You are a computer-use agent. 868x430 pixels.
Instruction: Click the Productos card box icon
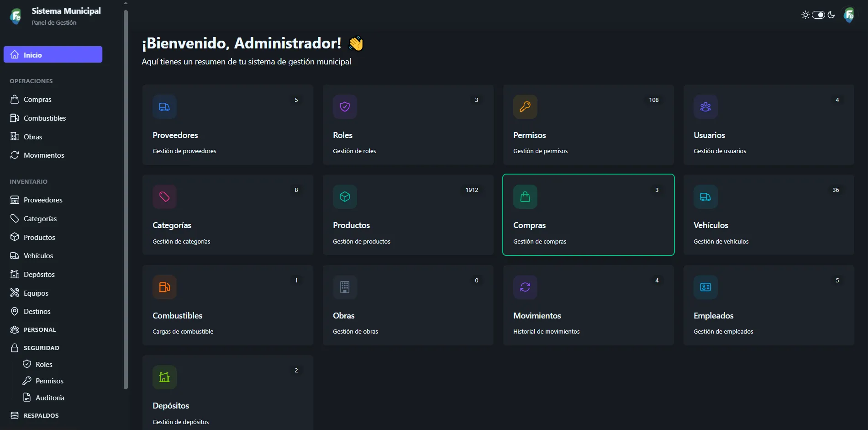tap(345, 196)
